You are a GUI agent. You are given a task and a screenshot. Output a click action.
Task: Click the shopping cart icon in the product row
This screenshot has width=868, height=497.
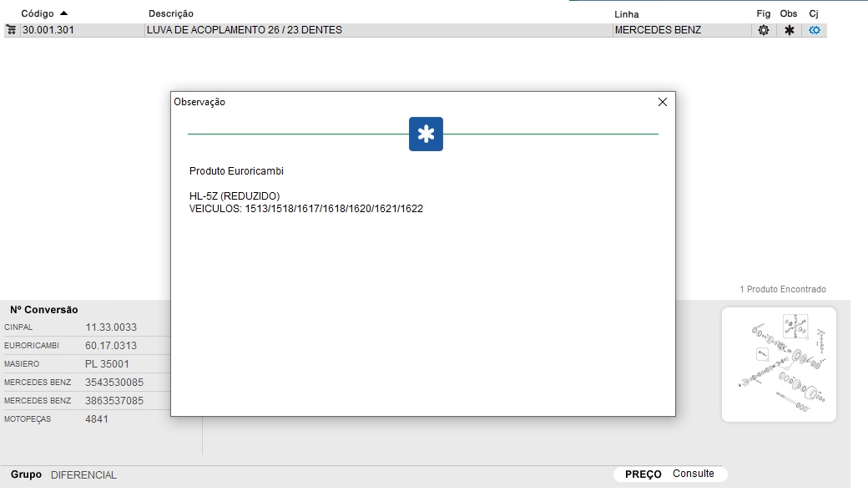coord(11,30)
